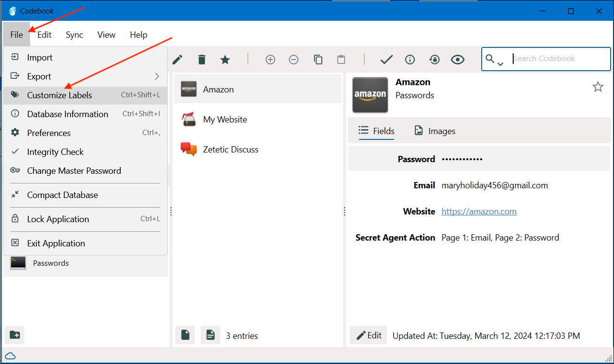Click the Codebook app icon in title bar
Image resolution: width=614 pixels, height=364 pixels.
(12, 11)
